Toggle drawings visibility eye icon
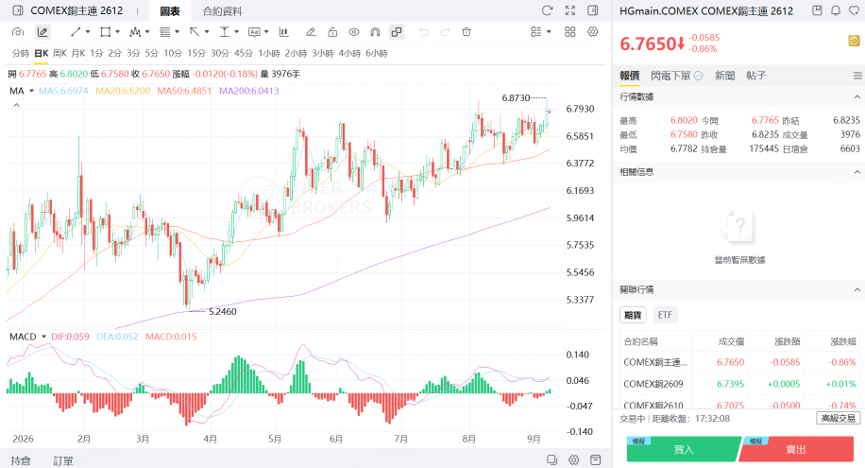The width and height of the screenshot is (865, 468). [354, 32]
